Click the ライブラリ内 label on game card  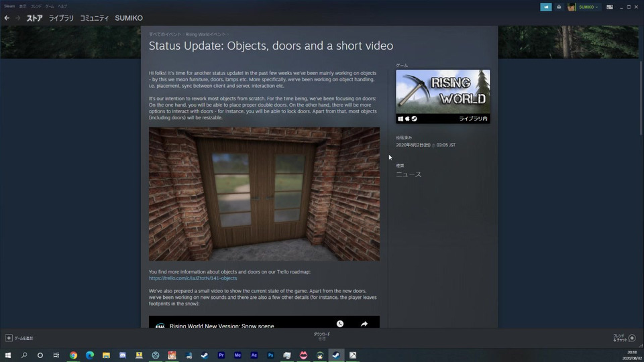coord(473,119)
